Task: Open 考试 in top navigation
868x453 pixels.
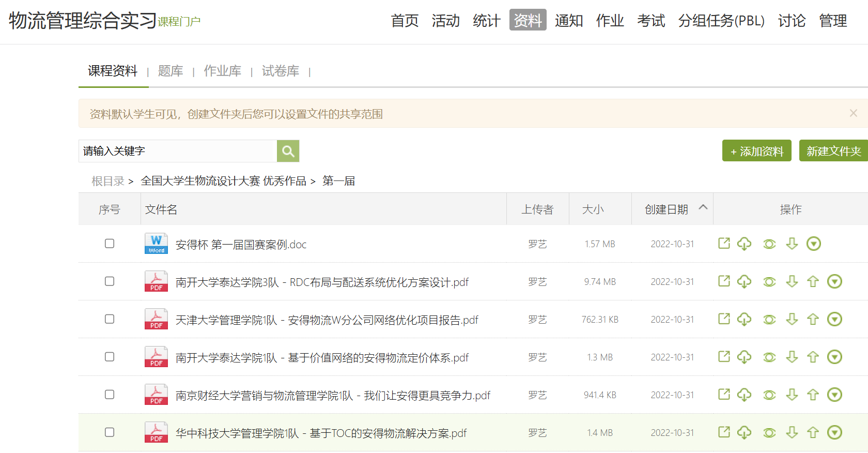Action: pos(651,21)
